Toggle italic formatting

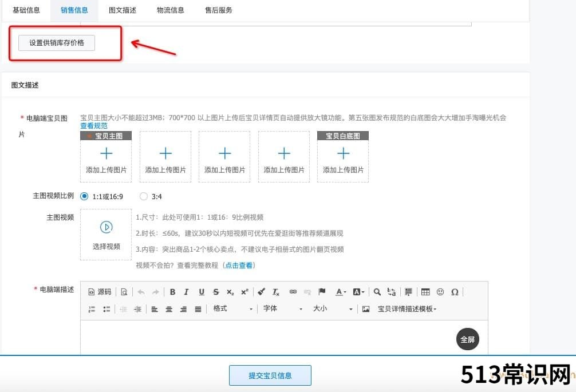(x=186, y=292)
